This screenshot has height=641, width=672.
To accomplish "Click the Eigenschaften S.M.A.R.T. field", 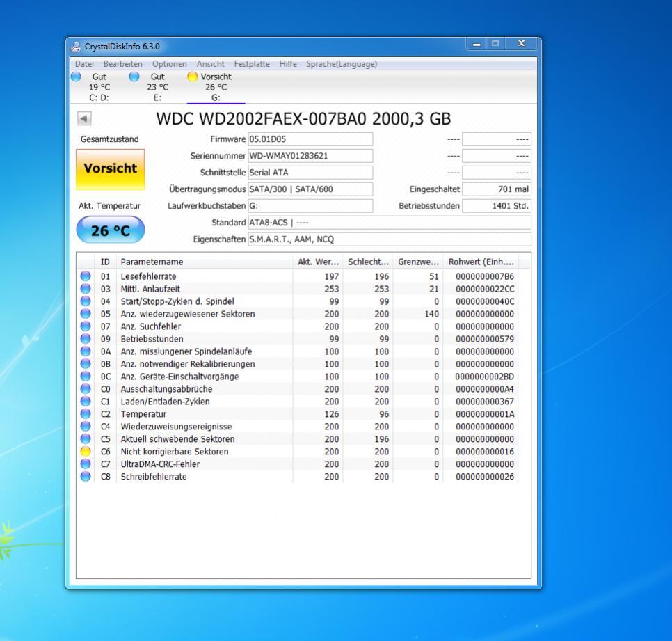I will 390,239.
